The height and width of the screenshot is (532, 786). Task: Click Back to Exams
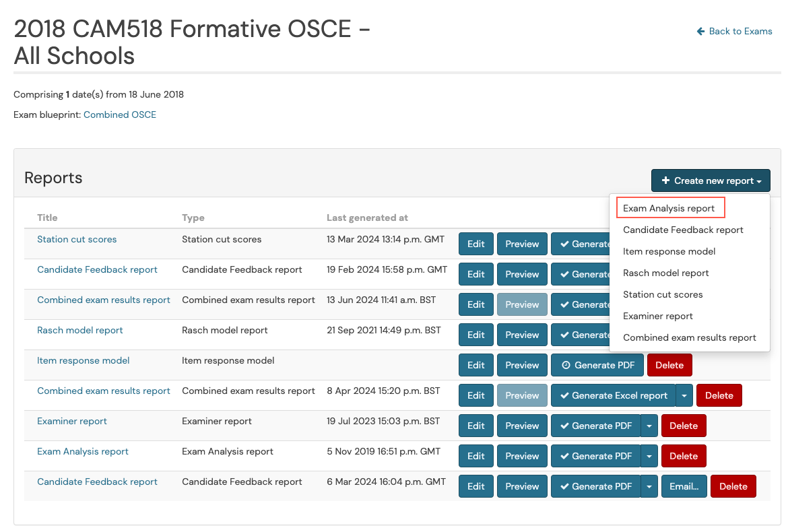click(x=739, y=31)
